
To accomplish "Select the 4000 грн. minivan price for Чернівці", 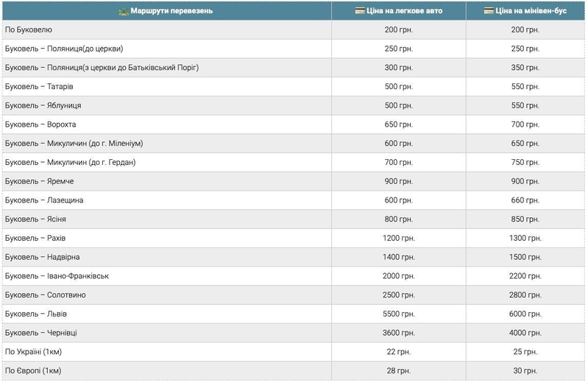I will coord(525,333).
